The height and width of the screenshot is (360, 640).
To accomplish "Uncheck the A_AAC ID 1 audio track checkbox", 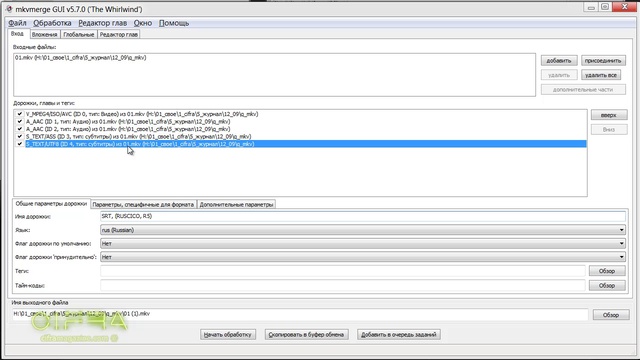I will click(x=20, y=121).
